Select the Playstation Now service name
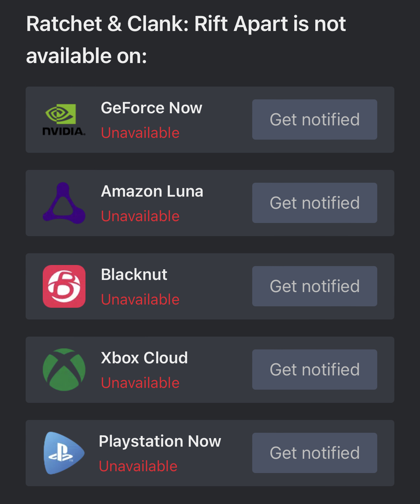This screenshot has height=504, width=420. click(160, 441)
